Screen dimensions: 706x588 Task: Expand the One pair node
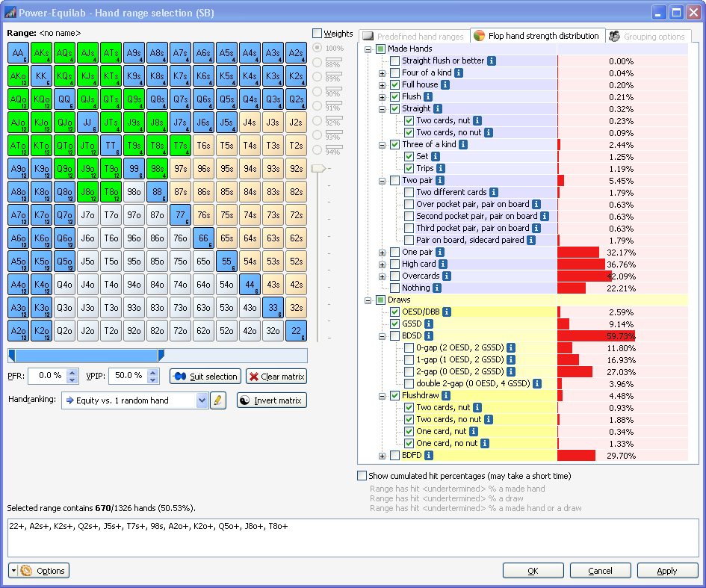[382, 253]
